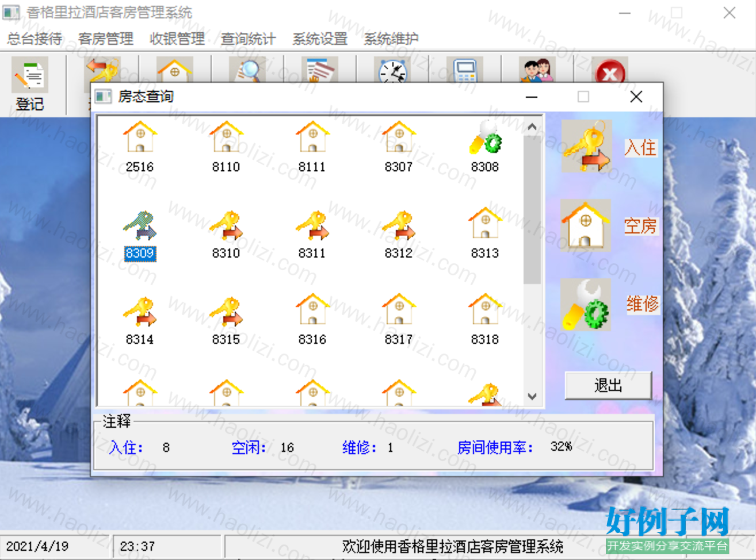Click the magnifier search toolbar icon

point(247,70)
